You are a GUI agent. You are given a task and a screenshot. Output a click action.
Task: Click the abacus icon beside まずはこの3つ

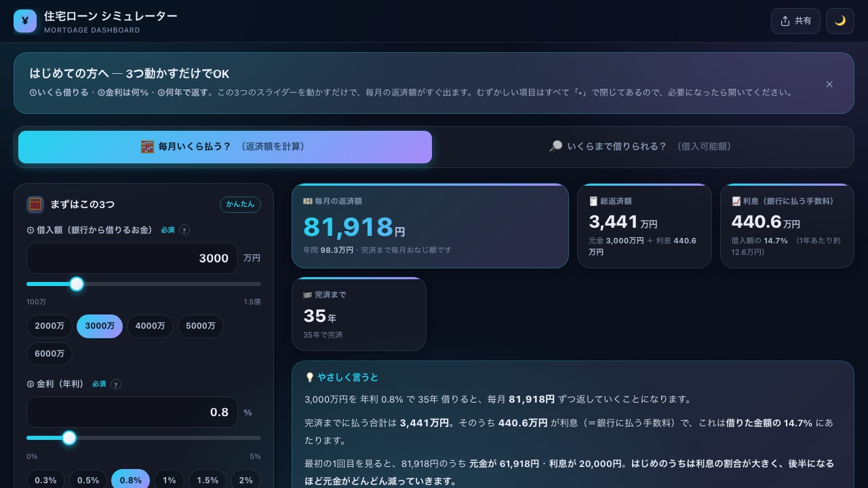35,204
